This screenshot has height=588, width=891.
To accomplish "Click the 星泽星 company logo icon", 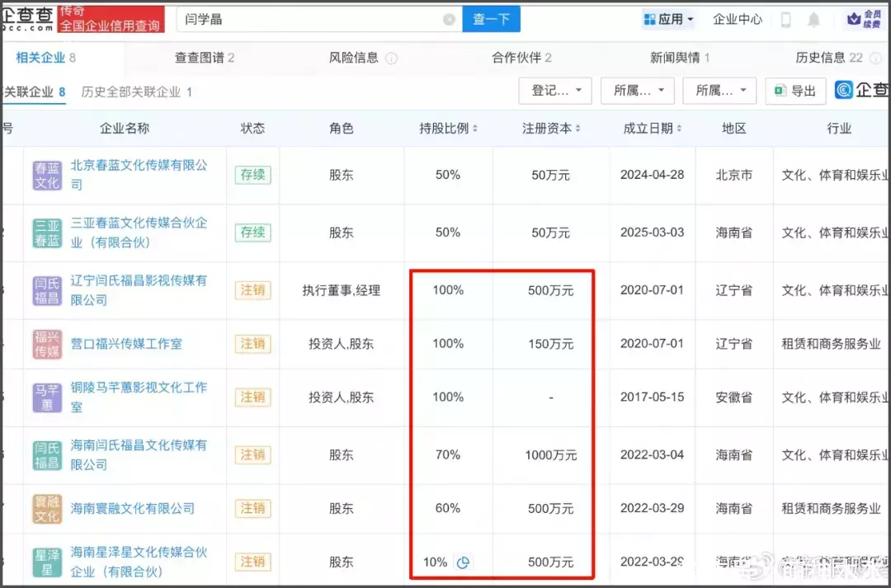I will (47, 562).
